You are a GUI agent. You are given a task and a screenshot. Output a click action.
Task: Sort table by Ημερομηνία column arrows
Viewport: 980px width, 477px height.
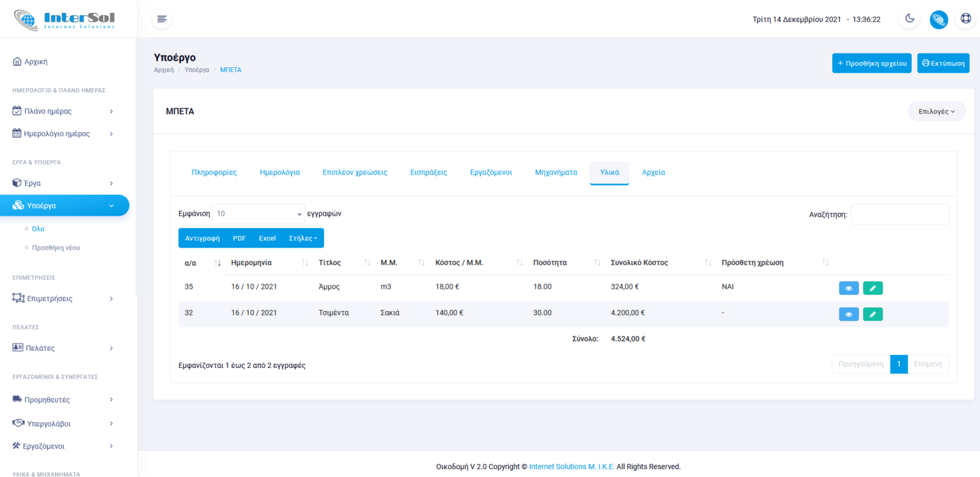pos(305,263)
